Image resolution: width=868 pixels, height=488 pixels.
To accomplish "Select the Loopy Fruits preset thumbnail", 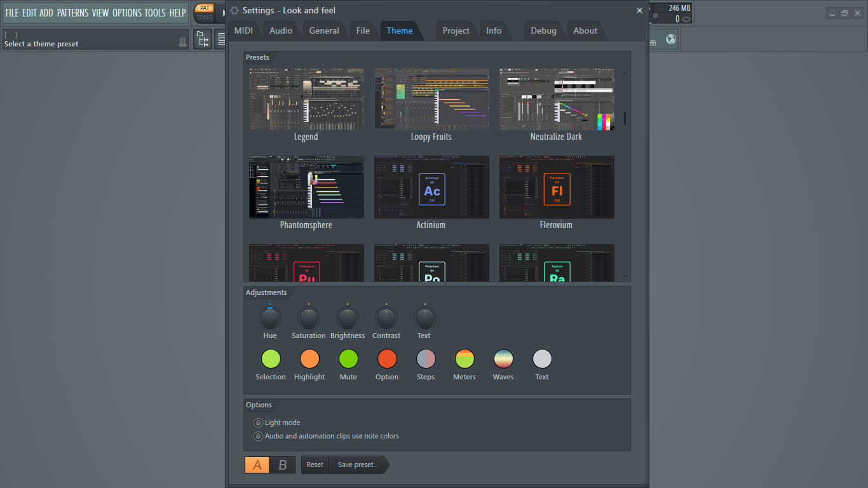I will click(431, 99).
